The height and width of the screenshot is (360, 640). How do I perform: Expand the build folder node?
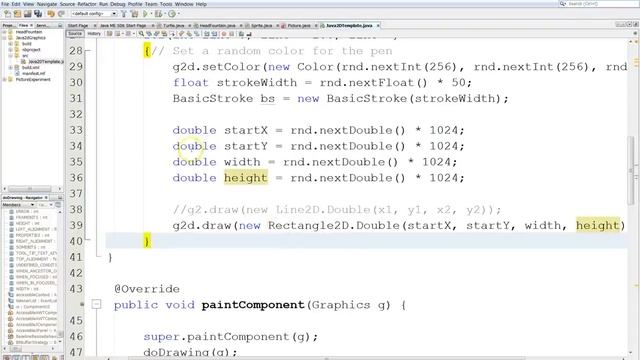click(11, 44)
